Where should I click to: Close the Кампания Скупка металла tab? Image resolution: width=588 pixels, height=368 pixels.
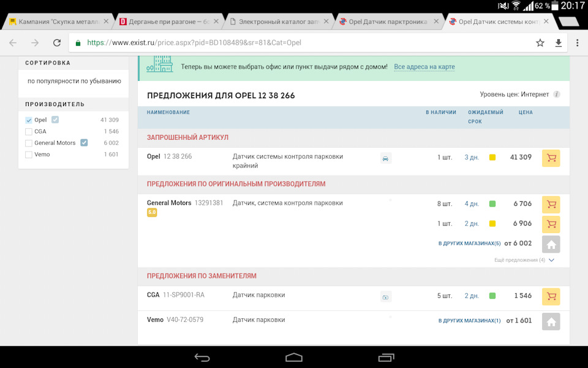click(x=106, y=21)
